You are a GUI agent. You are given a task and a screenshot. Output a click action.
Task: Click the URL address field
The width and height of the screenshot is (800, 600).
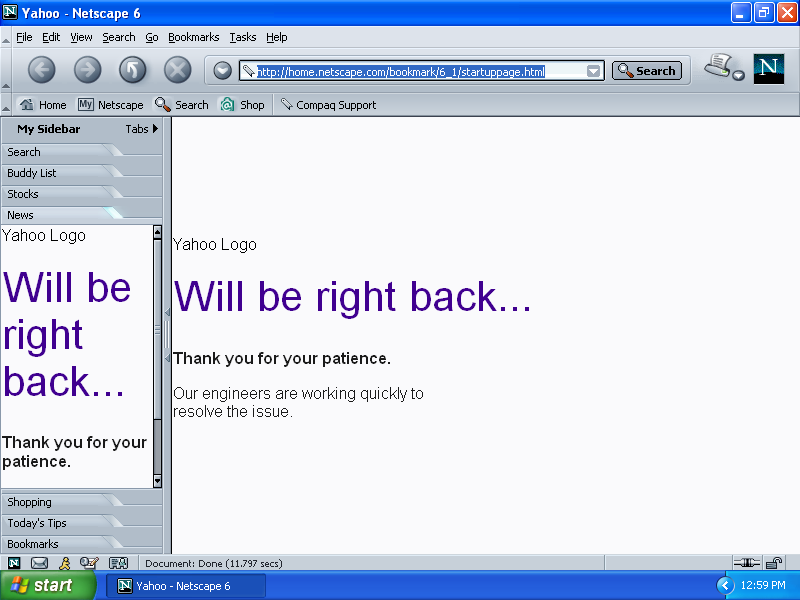(421, 71)
